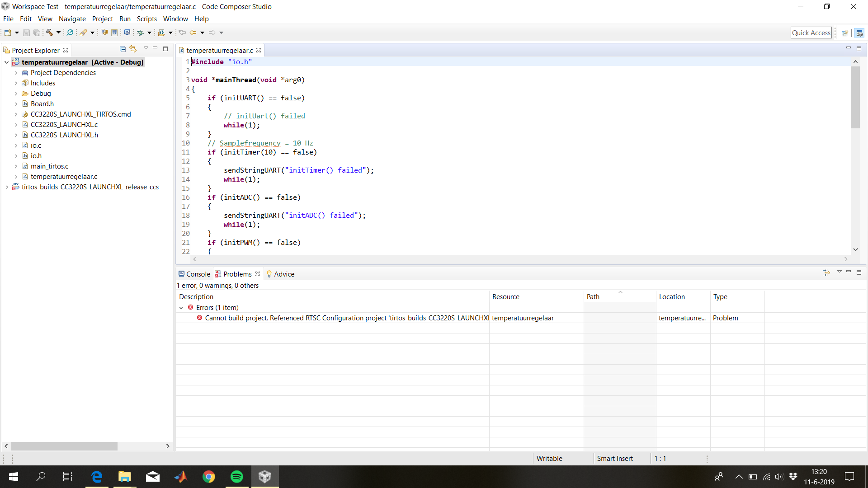Open the File menu
This screenshot has height=488, width=868.
[8, 19]
